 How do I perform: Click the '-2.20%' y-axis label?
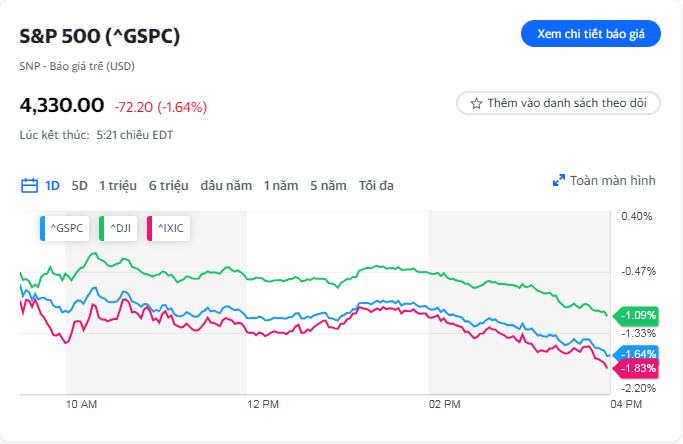[638, 388]
